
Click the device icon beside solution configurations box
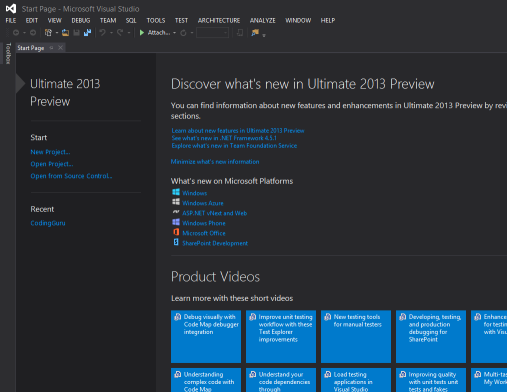pyautogui.click(x=239, y=33)
